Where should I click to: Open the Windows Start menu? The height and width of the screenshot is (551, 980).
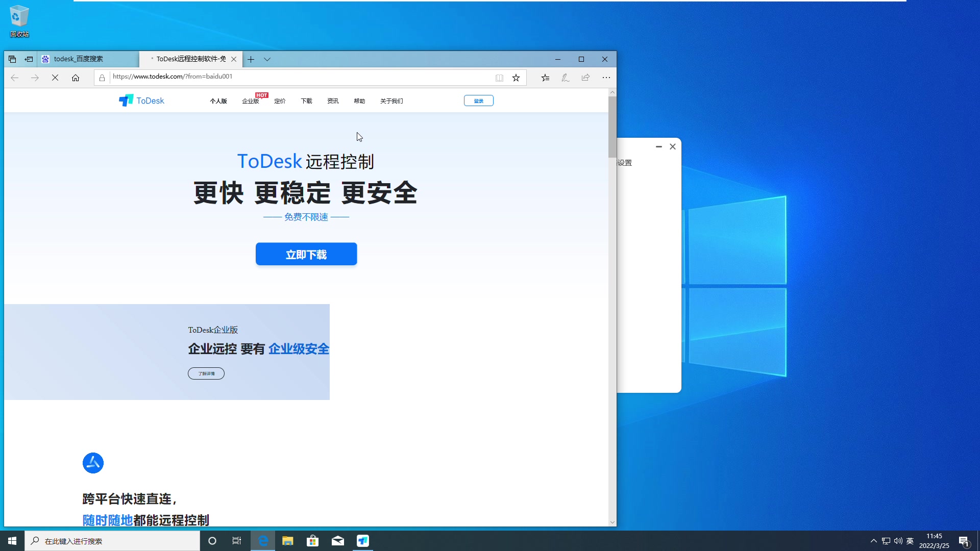tap(12, 541)
